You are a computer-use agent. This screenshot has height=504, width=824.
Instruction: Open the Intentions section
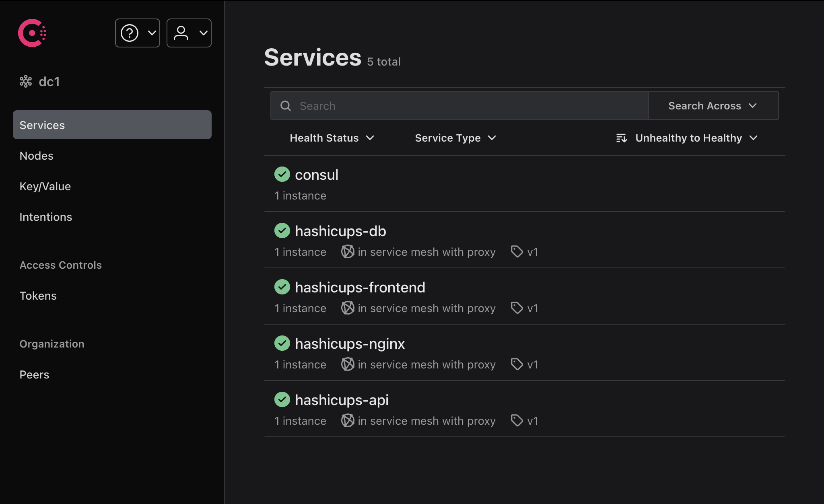pyautogui.click(x=46, y=217)
